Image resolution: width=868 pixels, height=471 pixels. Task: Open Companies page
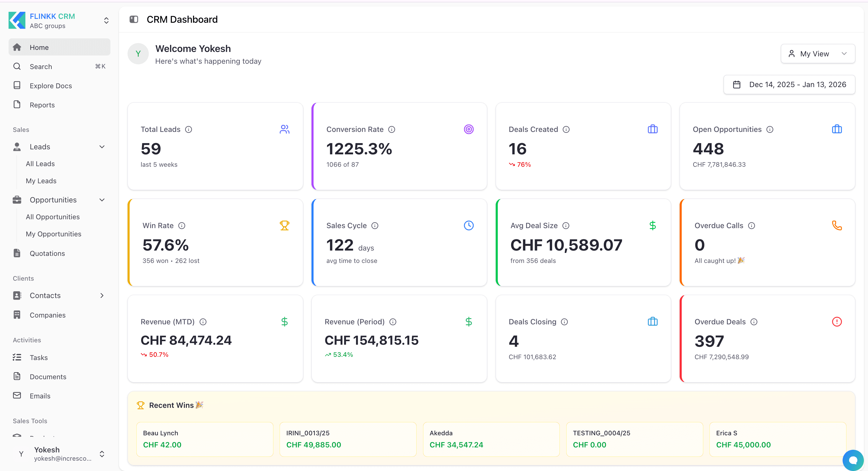59,315
